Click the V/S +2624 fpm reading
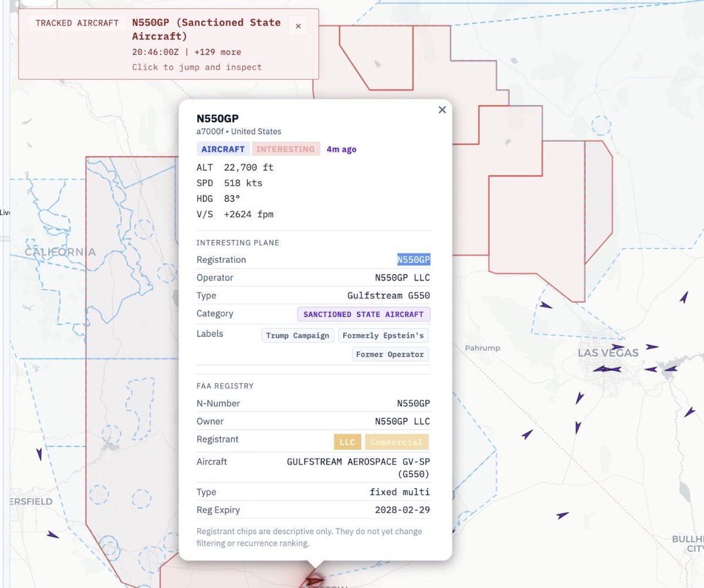Viewport: 704px width, 588px height. [x=235, y=214]
